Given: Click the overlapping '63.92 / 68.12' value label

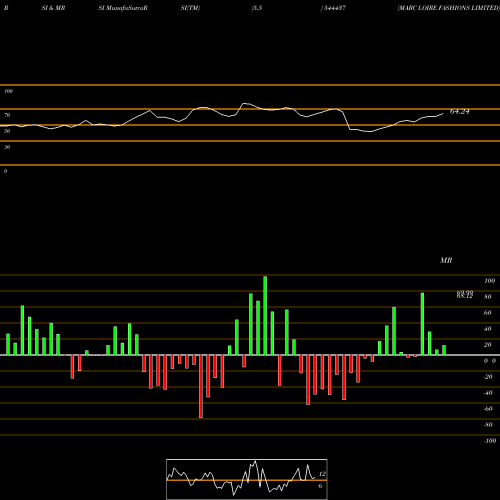Looking at the screenshot, I should (x=465, y=294).
